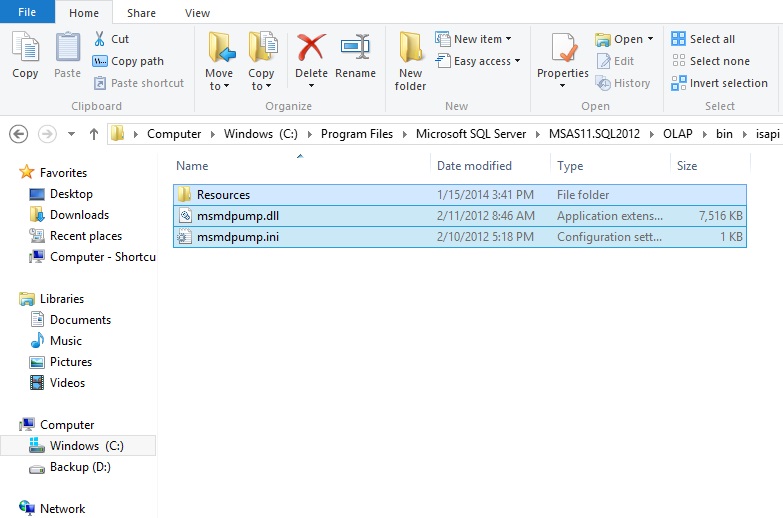This screenshot has width=783, height=518.
Task: Go back with the Back arrow
Action: (18, 134)
